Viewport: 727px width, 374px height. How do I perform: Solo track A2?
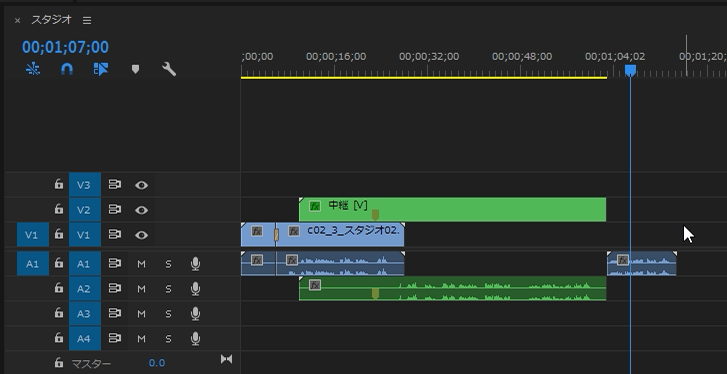click(168, 289)
